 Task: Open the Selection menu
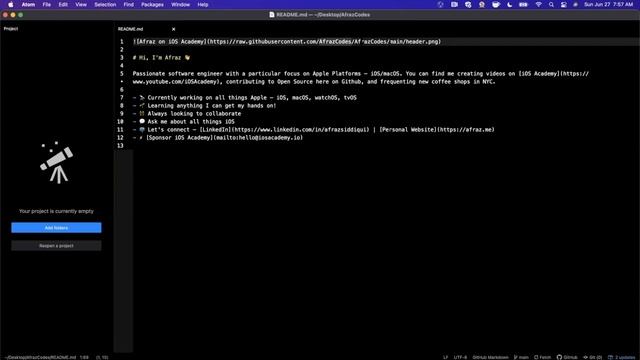(105, 4)
